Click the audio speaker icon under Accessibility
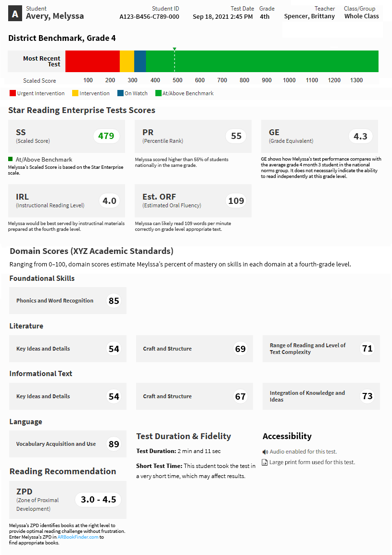The height and width of the screenshot is (555, 392). click(x=265, y=452)
